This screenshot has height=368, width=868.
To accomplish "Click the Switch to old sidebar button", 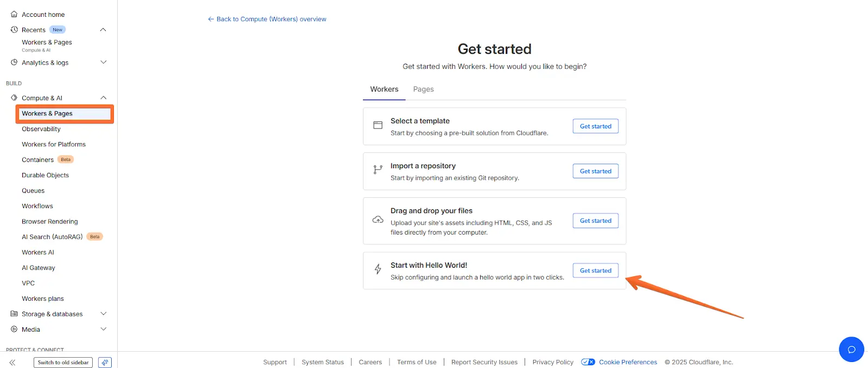I will tap(62, 362).
